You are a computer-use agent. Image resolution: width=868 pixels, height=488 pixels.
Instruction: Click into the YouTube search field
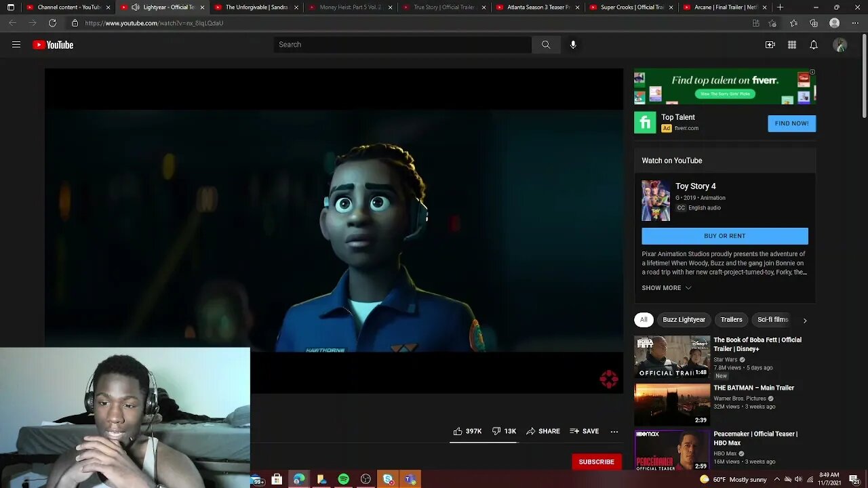(403, 45)
